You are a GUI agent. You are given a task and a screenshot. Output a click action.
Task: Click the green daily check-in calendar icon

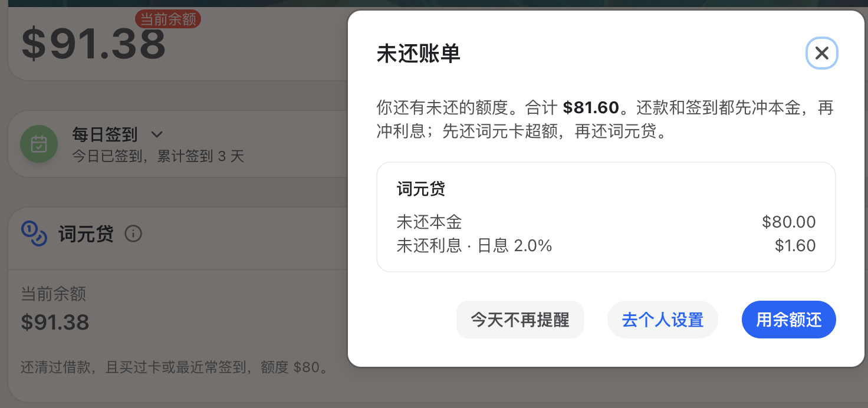39,144
